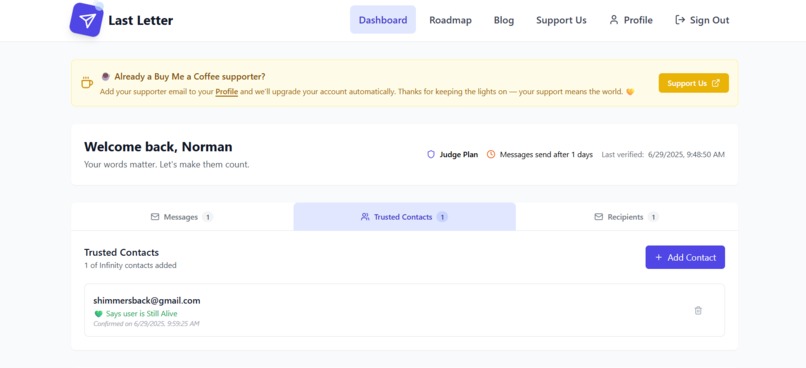Click the green heart Still Alive icon
This screenshot has width=806, height=368.
click(x=99, y=314)
